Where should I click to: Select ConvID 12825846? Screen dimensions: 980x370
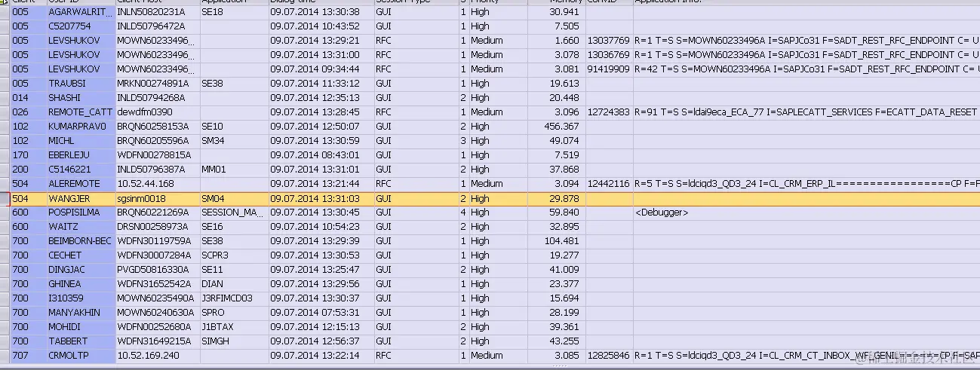tap(608, 356)
